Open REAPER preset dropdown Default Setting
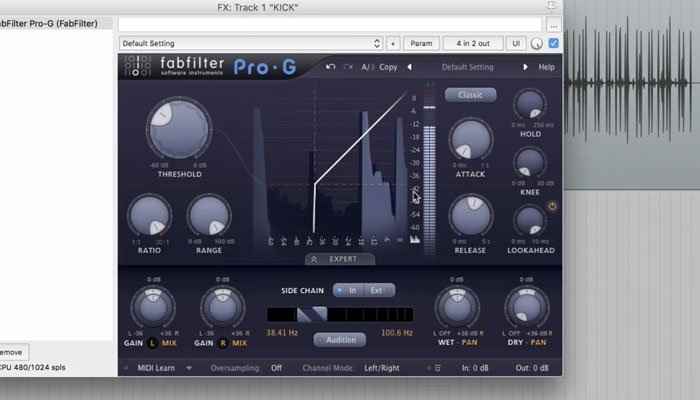Screen dimensions: 700x400 251,43
